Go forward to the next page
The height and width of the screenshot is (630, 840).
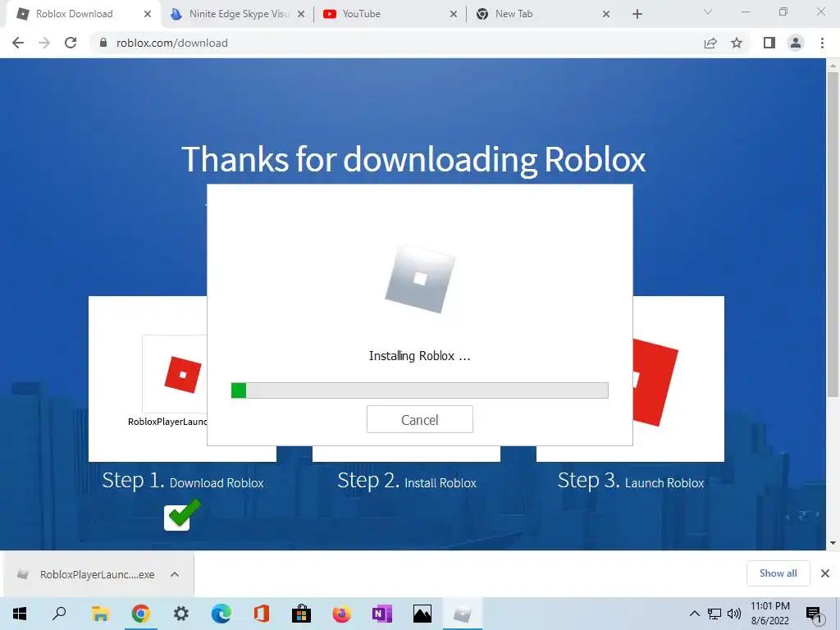click(x=44, y=43)
